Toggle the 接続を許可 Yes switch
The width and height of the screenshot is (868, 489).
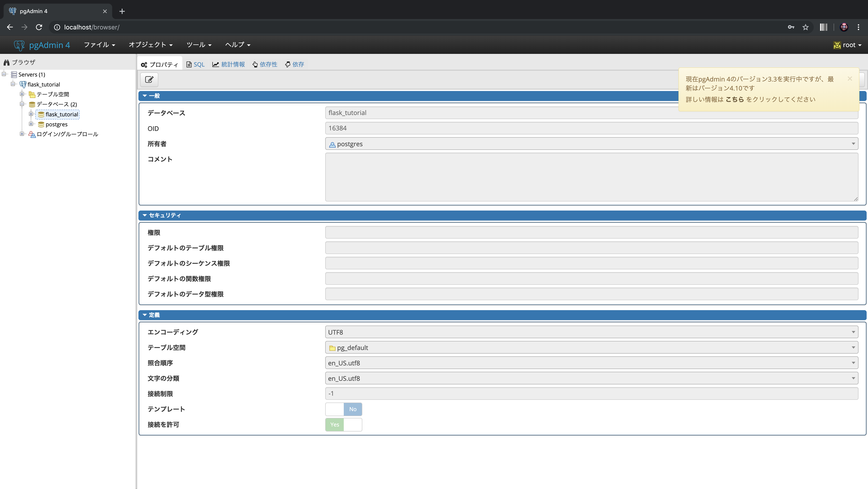pos(343,424)
